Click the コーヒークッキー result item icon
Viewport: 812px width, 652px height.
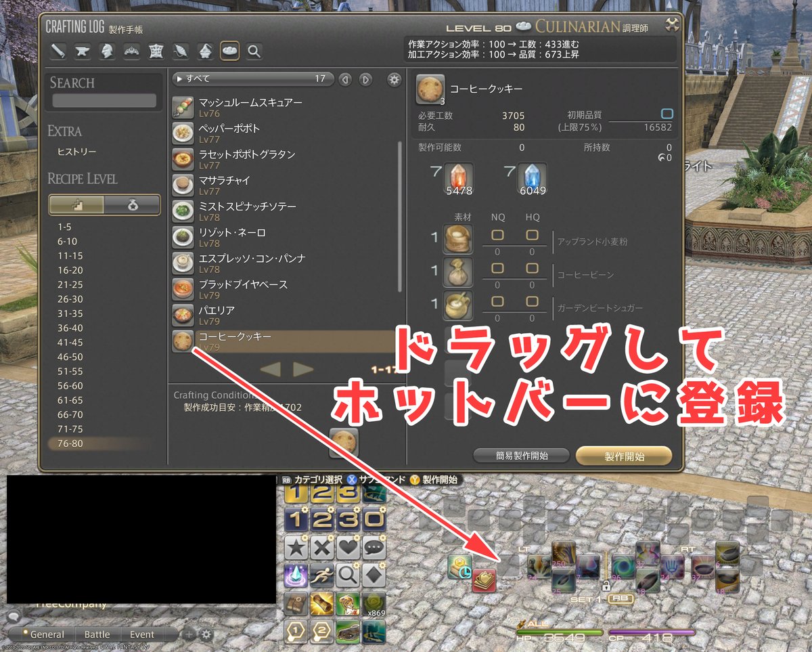pyautogui.click(x=430, y=89)
